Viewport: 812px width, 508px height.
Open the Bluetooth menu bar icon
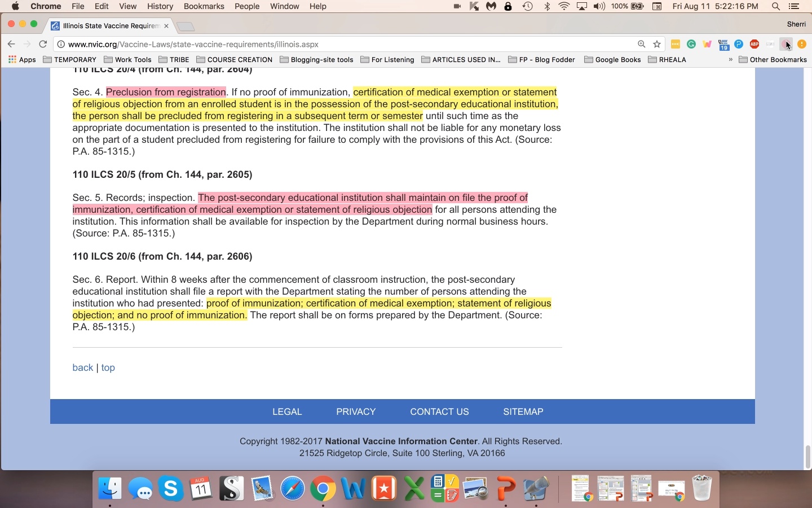[x=547, y=6]
